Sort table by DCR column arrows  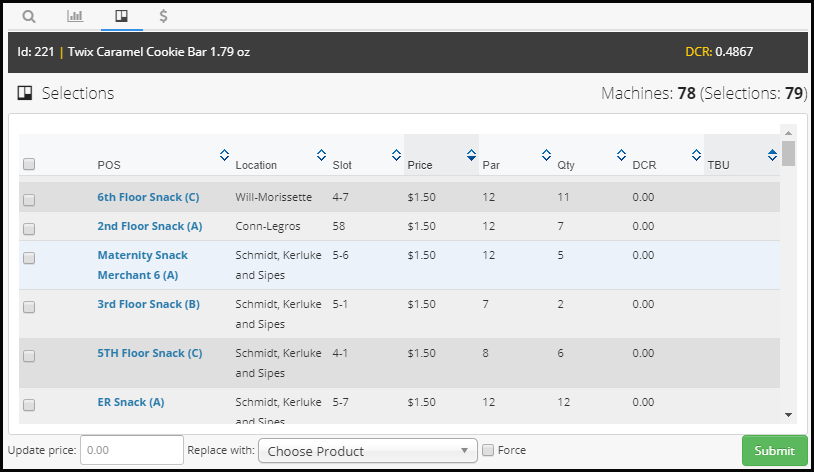pos(696,155)
